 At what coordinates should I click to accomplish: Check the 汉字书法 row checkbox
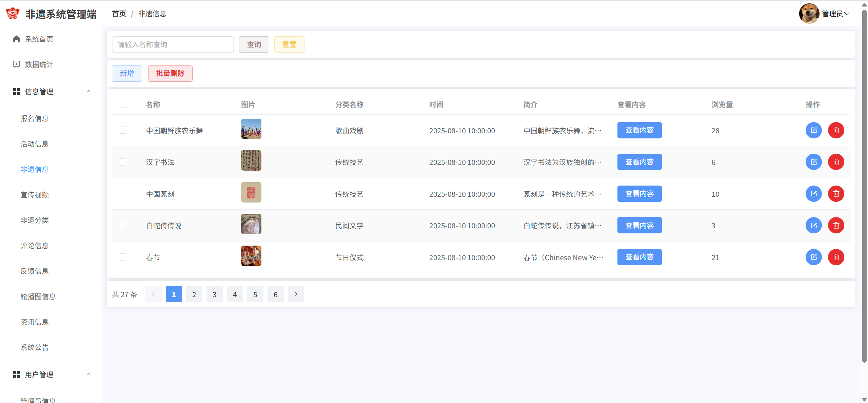[122, 162]
